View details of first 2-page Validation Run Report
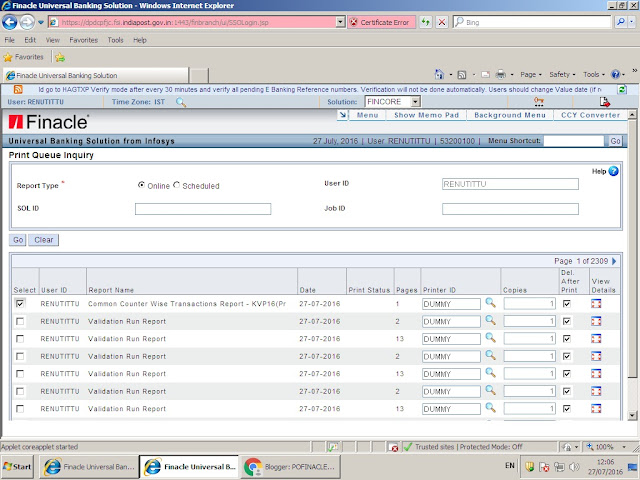This screenshot has width=640, height=480. (596, 321)
